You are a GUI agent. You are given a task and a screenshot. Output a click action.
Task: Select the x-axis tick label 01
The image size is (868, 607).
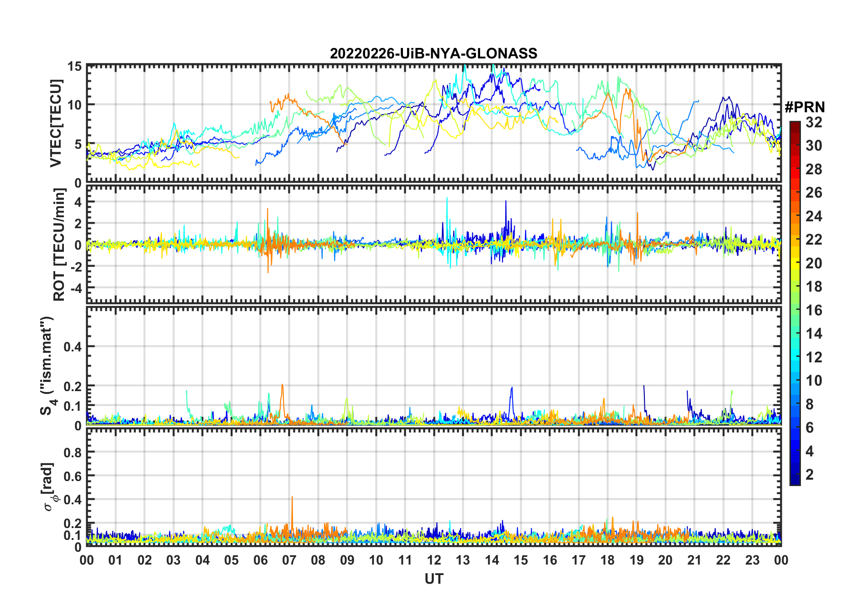coord(115,560)
